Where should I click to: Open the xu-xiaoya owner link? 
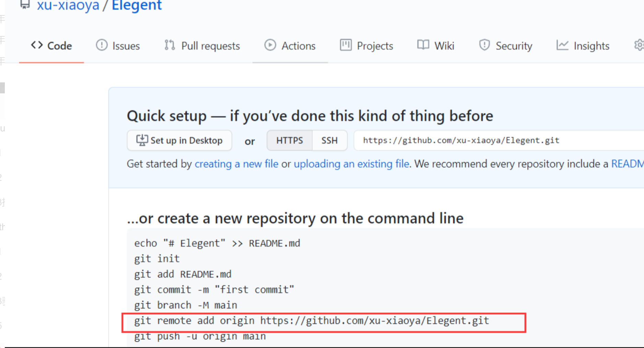coord(68,5)
